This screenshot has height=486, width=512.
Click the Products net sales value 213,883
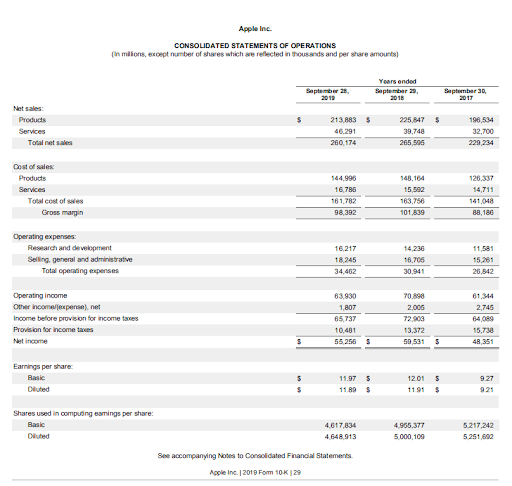[343, 120]
